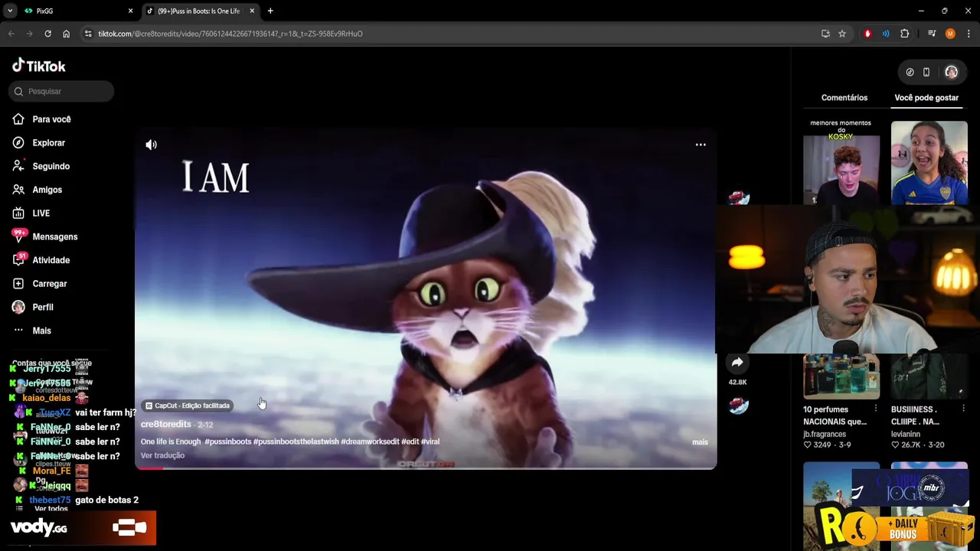Open the Para você feed
The width and height of the screenshot is (980, 551).
point(51,119)
